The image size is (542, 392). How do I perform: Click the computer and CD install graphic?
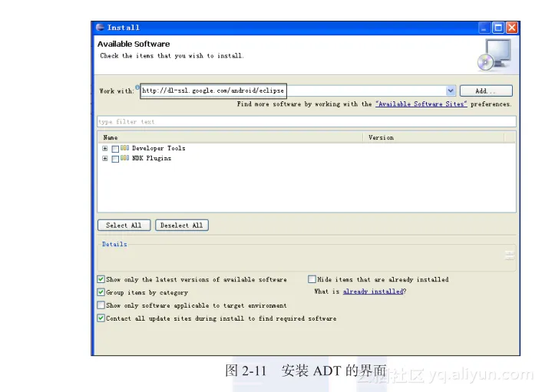pyautogui.click(x=494, y=54)
